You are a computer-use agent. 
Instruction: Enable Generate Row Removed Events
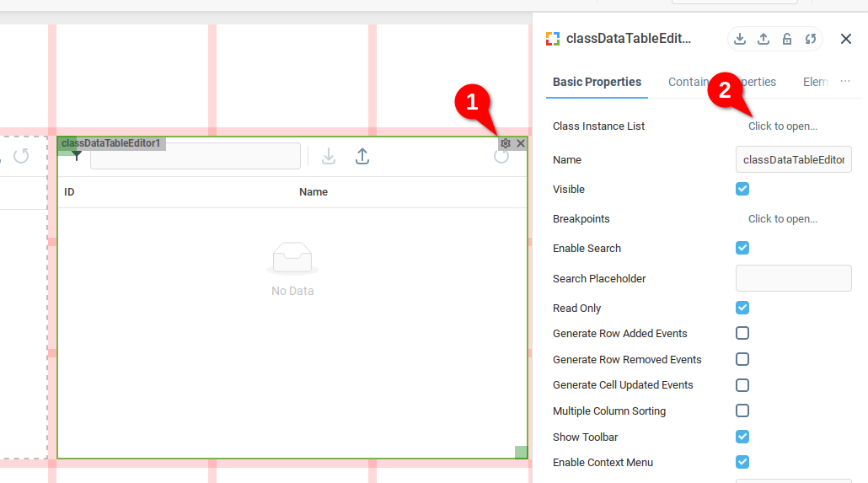[742, 359]
